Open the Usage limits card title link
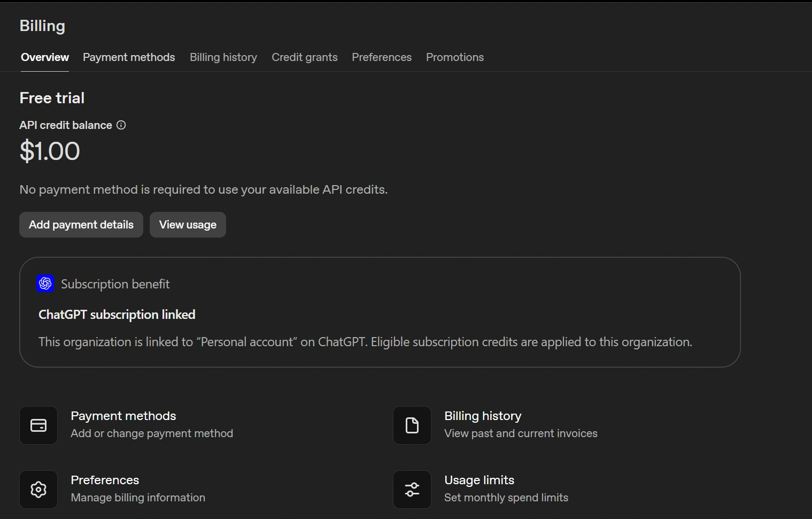The width and height of the screenshot is (812, 519). (480, 480)
